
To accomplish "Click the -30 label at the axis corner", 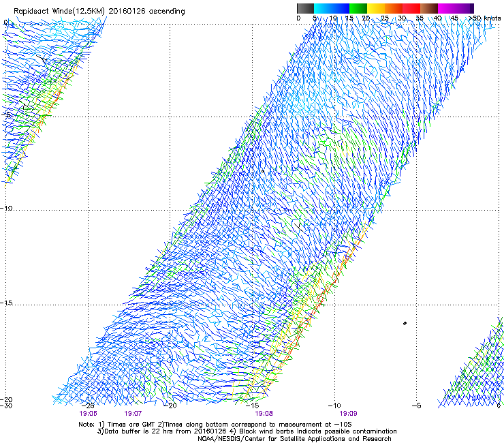I will click(x=6, y=406).
